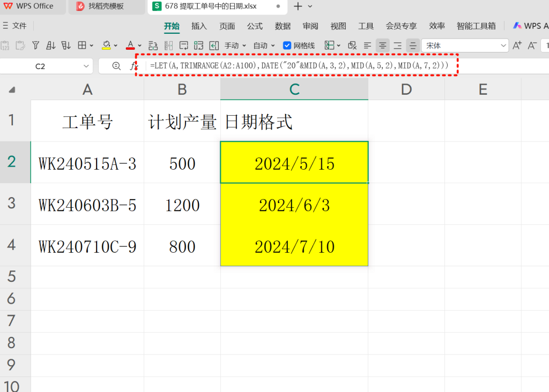
Task: Select column A header
Action: tap(87, 89)
